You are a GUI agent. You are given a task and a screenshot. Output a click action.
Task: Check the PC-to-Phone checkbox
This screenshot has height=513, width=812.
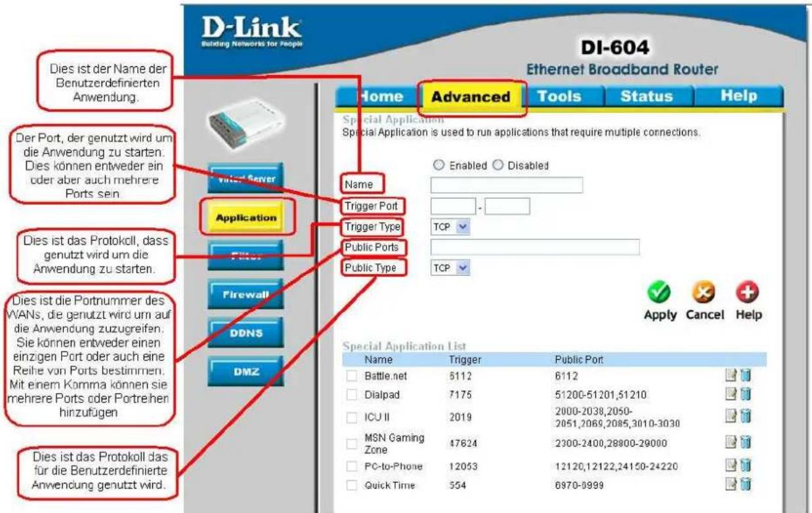[351, 467]
